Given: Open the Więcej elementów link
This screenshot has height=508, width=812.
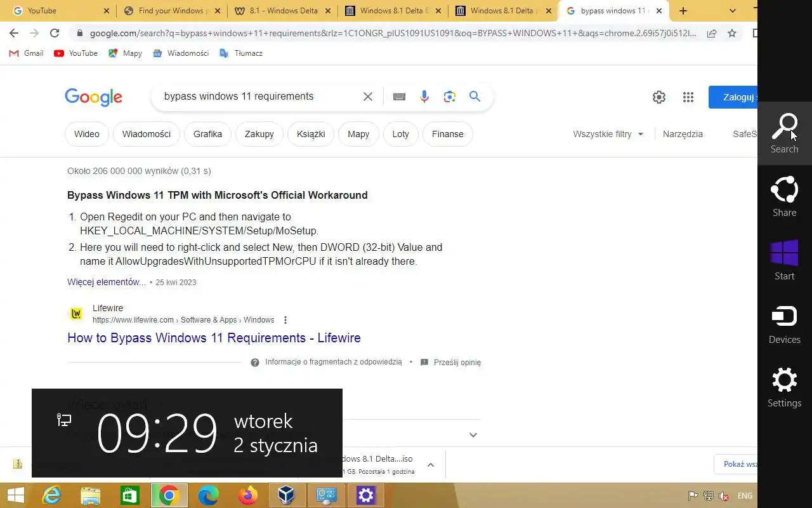Looking at the screenshot, I should tap(107, 282).
